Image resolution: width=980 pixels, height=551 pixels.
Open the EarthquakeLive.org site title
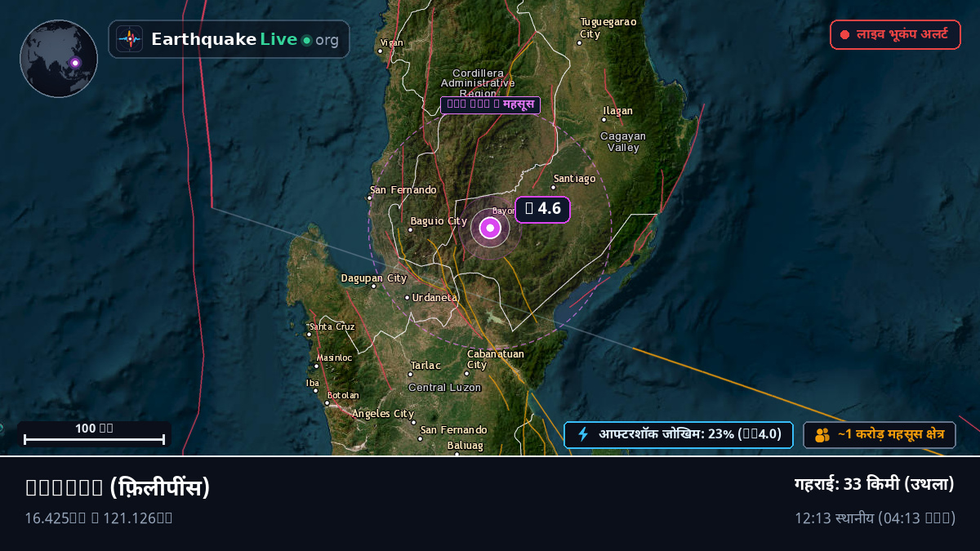click(x=245, y=39)
